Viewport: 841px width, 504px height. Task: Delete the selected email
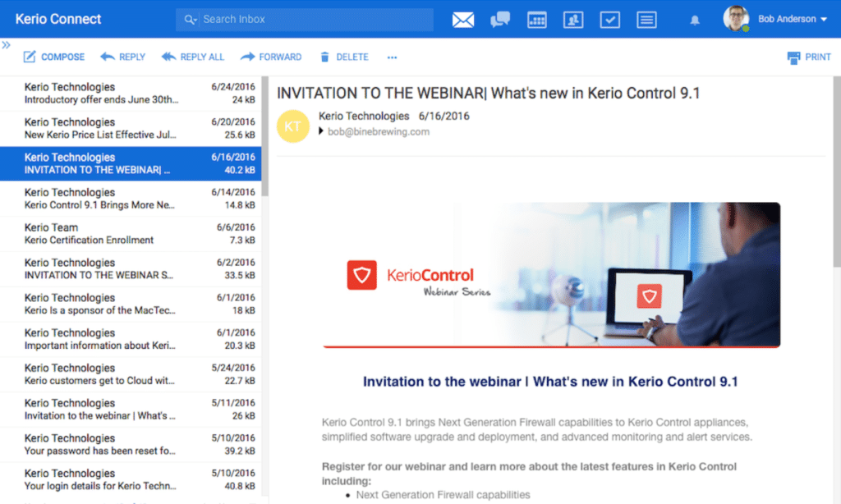[x=344, y=57]
